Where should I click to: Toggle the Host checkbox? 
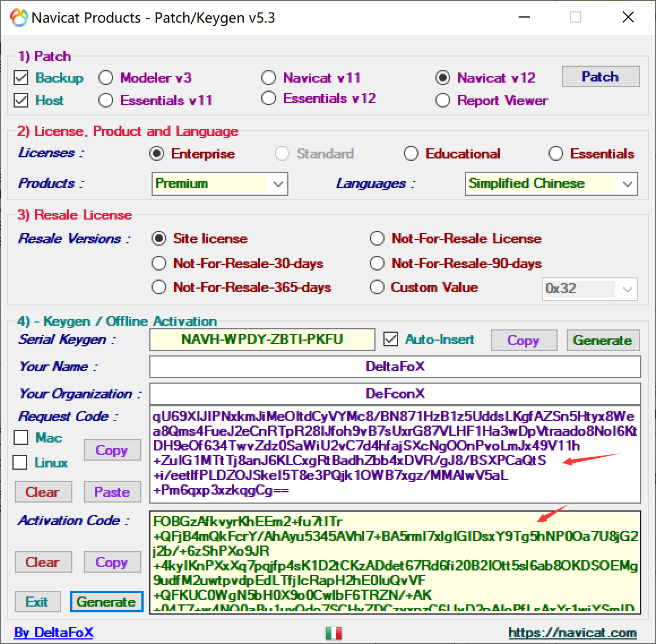pos(21,101)
